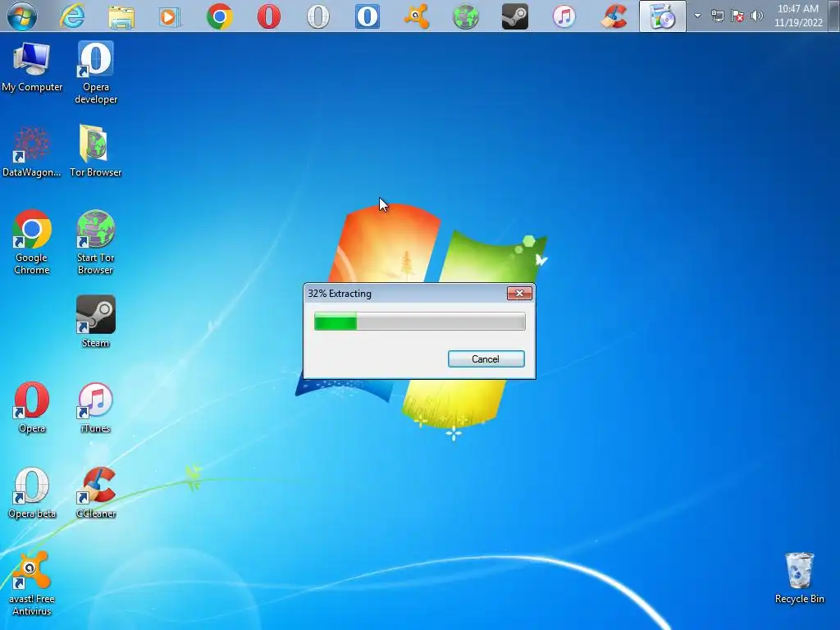The height and width of the screenshot is (630, 840).
Task: Select the DataWagon desktop shortcut
Action: pos(32,152)
